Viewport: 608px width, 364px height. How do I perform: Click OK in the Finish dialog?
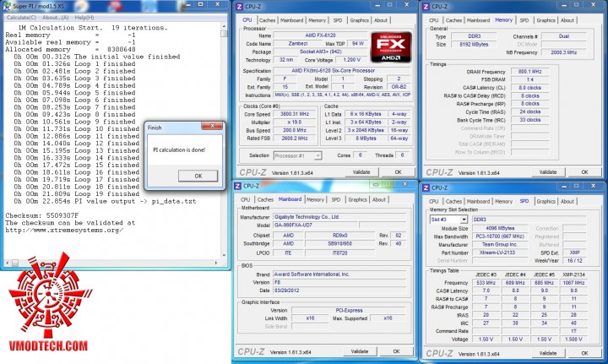pyautogui.click(x=198, y=176)
